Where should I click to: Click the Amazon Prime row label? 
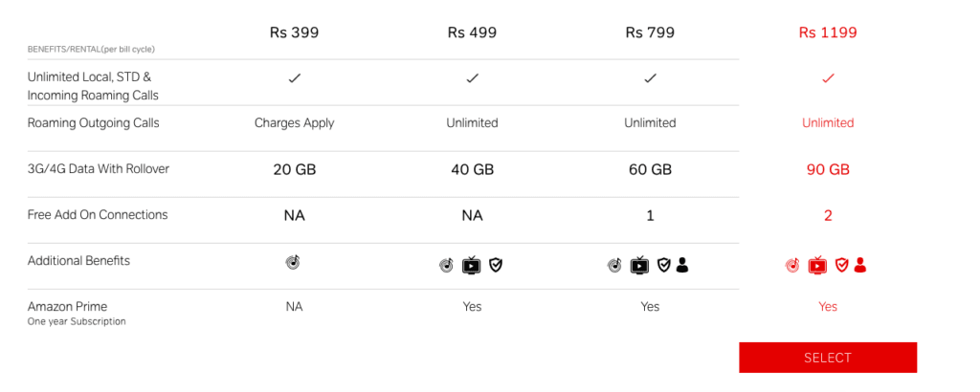coord(68,307)
